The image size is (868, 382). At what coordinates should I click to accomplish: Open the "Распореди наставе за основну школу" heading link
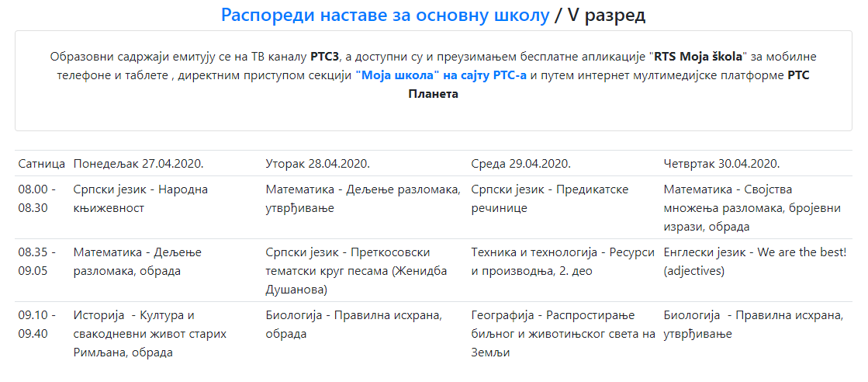pos(385,15)
